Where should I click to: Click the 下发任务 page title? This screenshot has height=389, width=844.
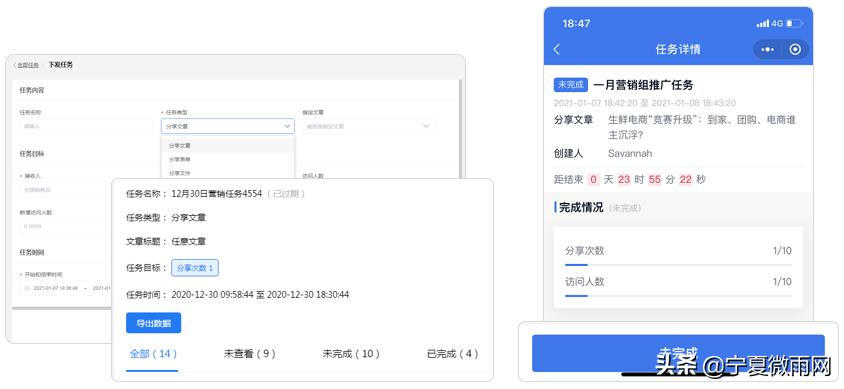pos(60,65)
